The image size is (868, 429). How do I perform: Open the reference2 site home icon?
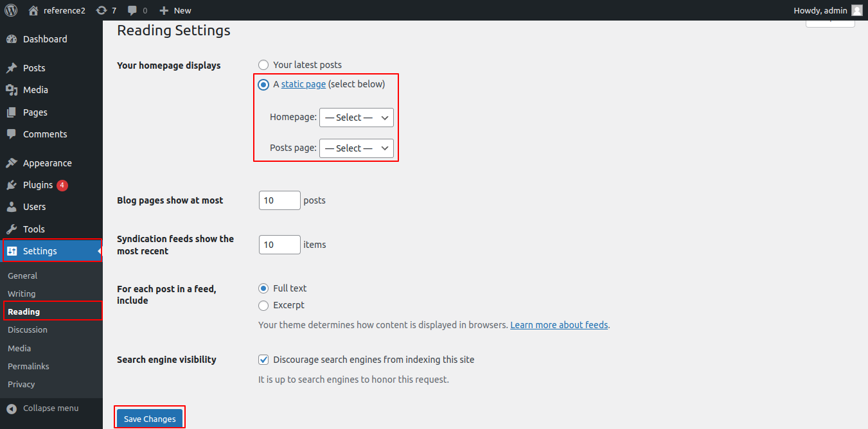[33, 10]
